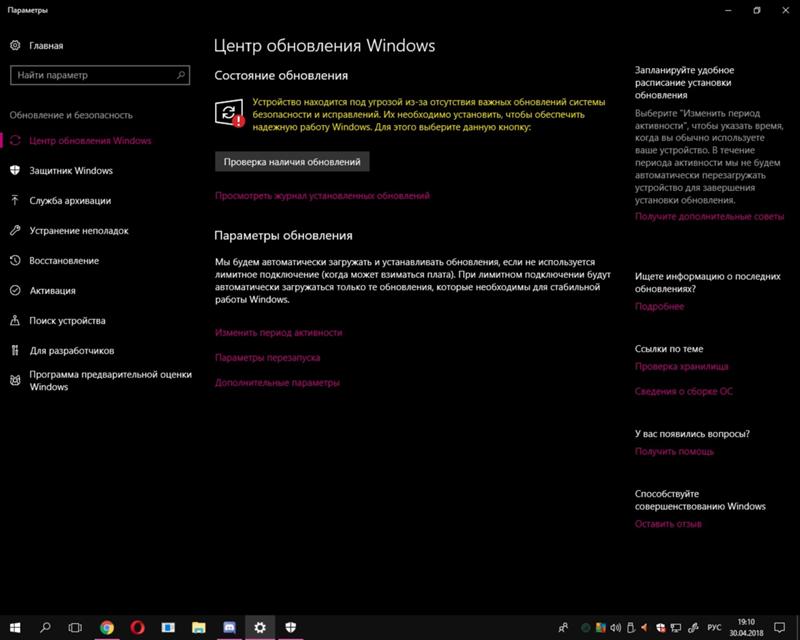Open Восстановление section
The width and height of the screenshot is (800, 640).
pyautogui.click(x=64, y=260)
